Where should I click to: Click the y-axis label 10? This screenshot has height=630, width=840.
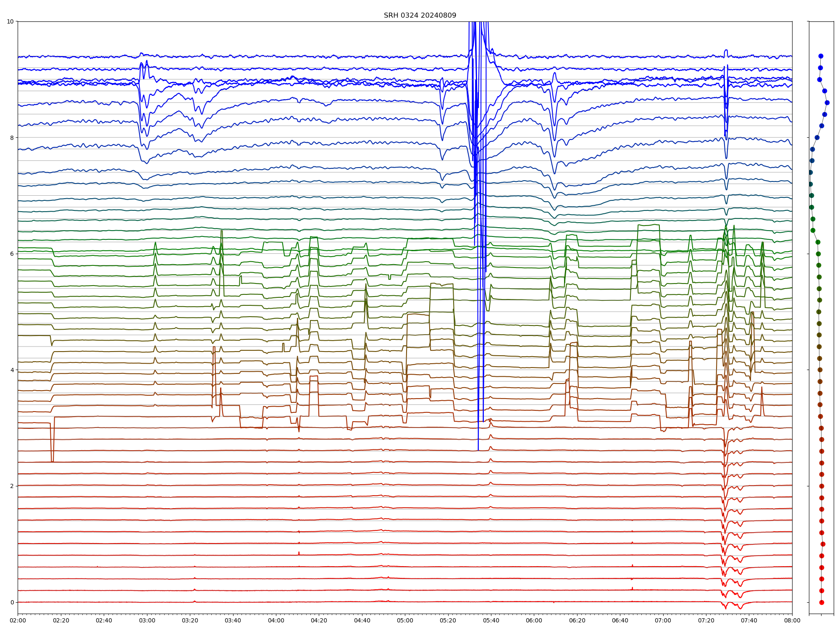coord(10,21)
